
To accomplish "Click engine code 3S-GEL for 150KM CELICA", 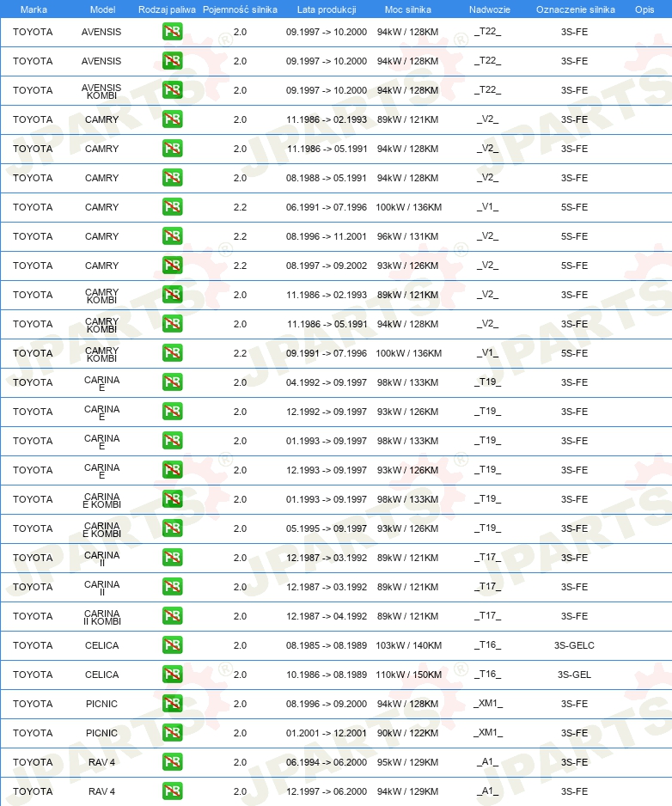I will coord(574,675).
